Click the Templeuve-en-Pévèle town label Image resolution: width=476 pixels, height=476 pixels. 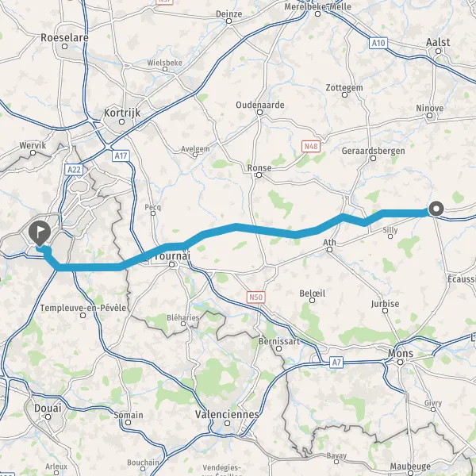click(83, 308)
